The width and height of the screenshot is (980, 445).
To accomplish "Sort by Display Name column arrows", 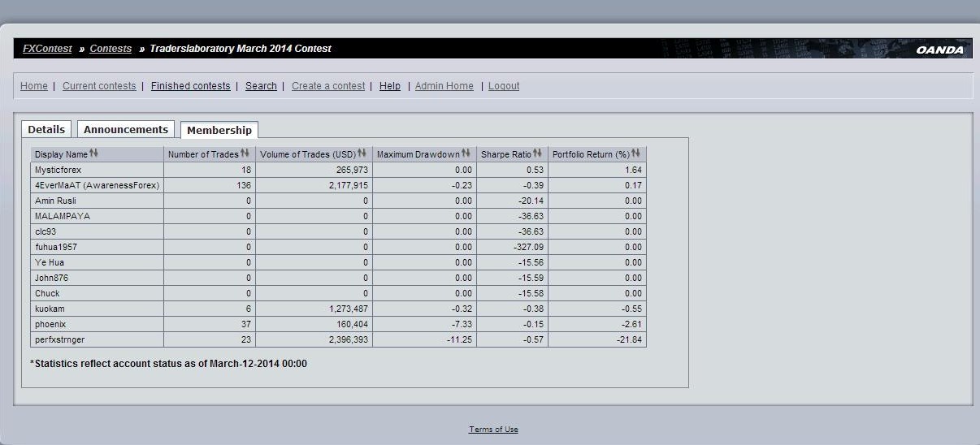I will pyautogui.click(x=94, y=153).
